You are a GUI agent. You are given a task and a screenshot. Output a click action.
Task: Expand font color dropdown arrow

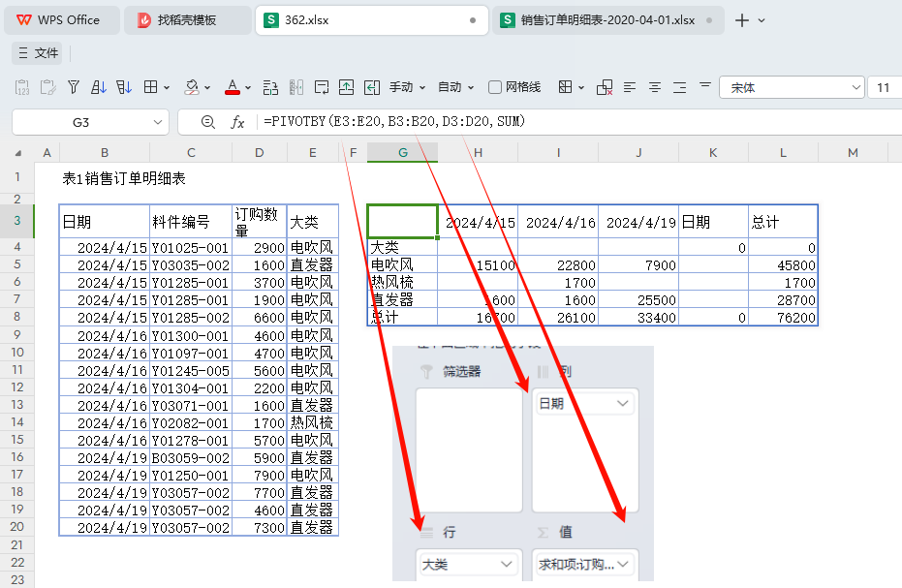[x=248, y=88]
